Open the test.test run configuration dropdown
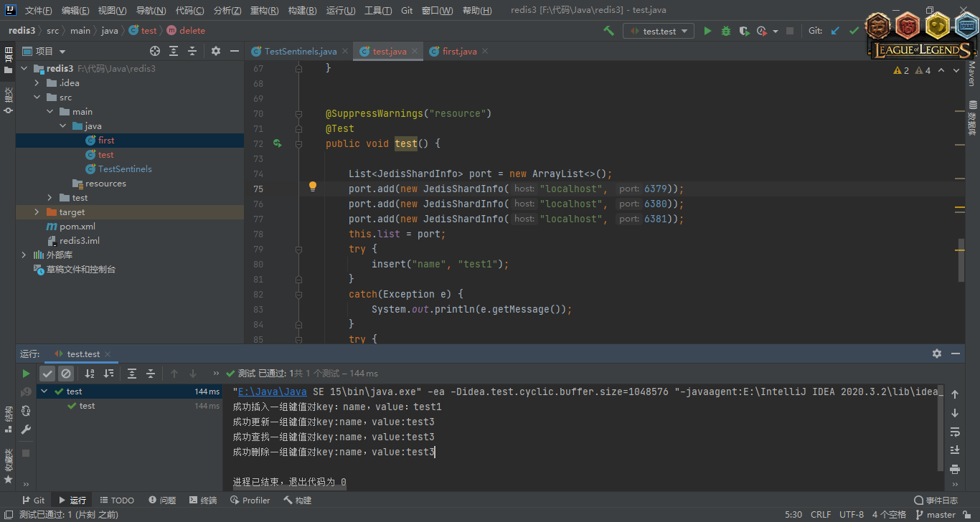980x522 pixels. pos(659,31)
